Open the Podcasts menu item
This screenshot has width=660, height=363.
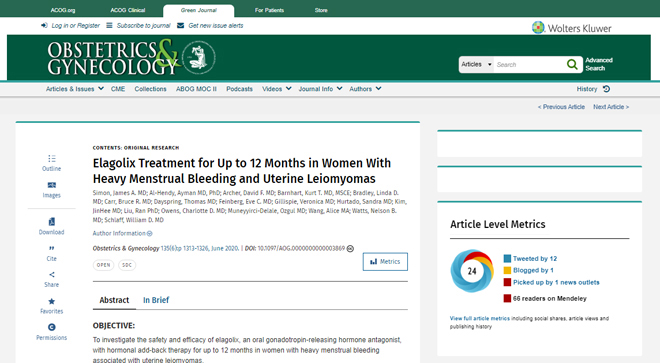[x=240, y=89]
